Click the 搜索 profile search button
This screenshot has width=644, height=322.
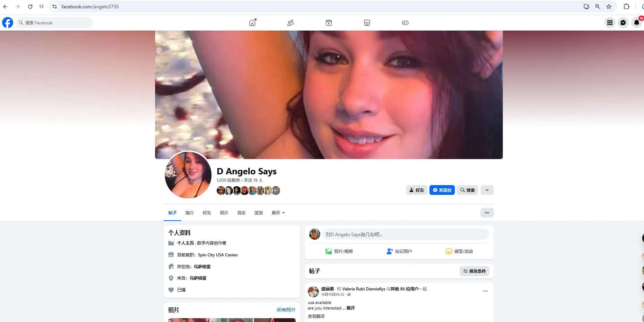[x=468, y=190]
